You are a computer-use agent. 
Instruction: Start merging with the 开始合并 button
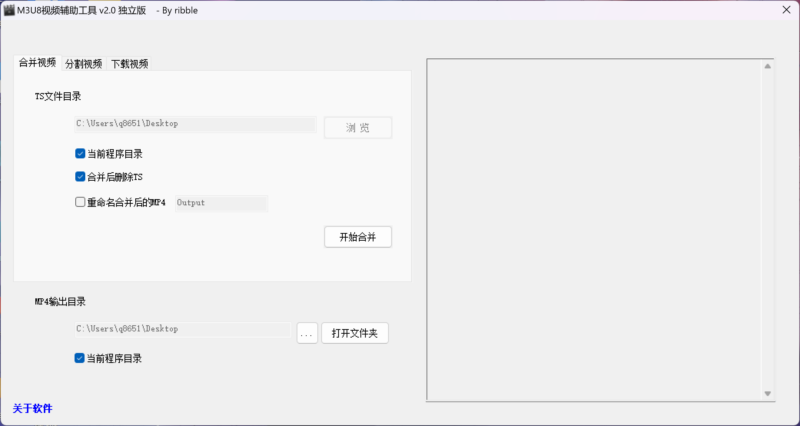(357, 237)
